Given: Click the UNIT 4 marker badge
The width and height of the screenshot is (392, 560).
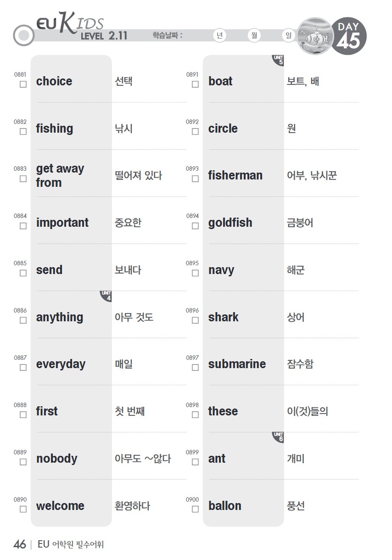Looking at the screenshot, I should pyautogui.click(x=106, y=297).
